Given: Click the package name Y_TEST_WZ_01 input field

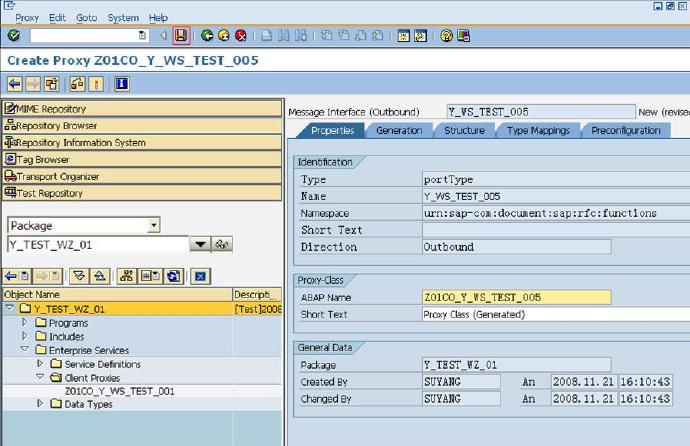Looking at the screenshot, I should tap(98, 245).
